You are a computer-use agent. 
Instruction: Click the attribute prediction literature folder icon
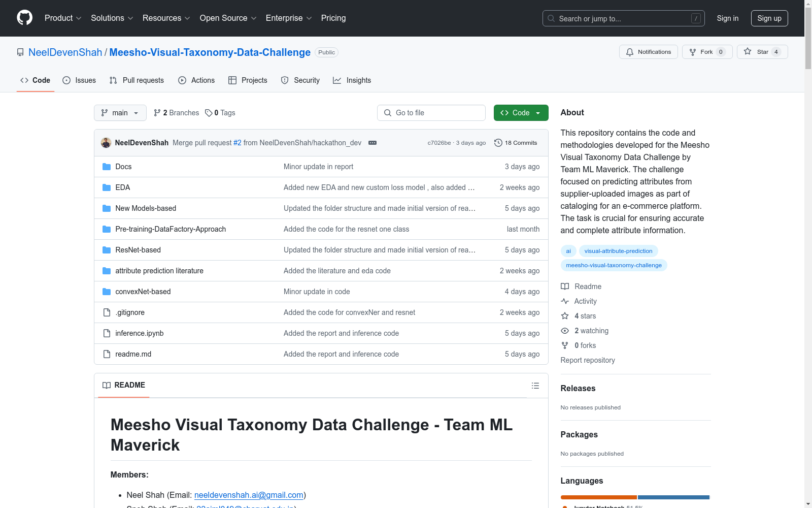[x=107, y=271]
